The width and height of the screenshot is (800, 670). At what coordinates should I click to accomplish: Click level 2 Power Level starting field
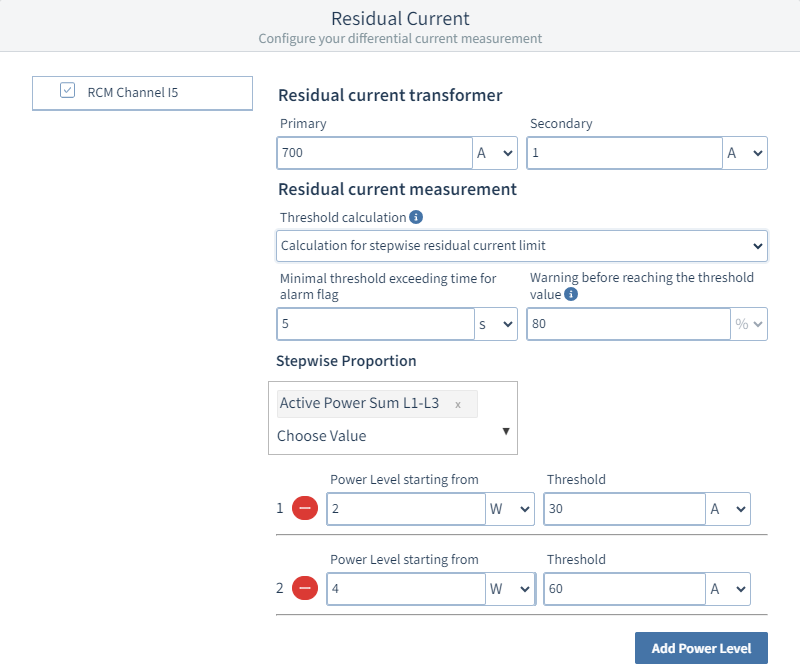click(406, 589)
